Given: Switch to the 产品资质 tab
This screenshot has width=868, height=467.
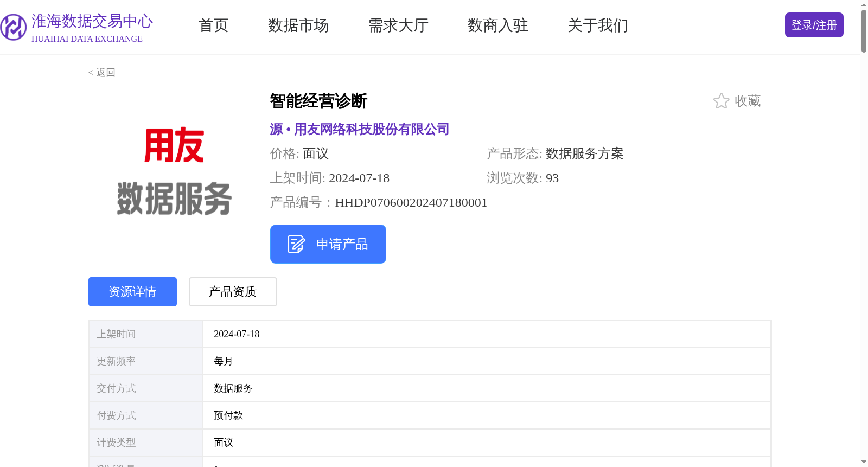Looking at the screenshot, I should [233, 292].
